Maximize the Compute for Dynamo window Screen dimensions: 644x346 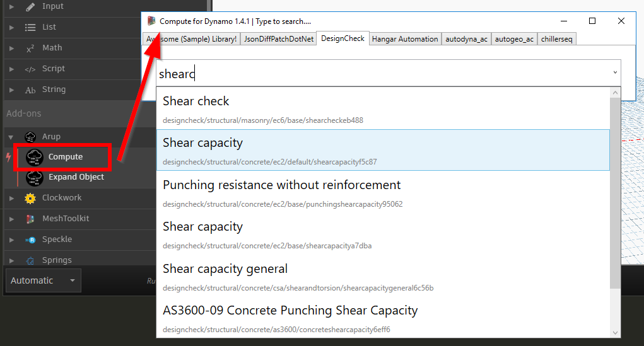click(592, 21)
